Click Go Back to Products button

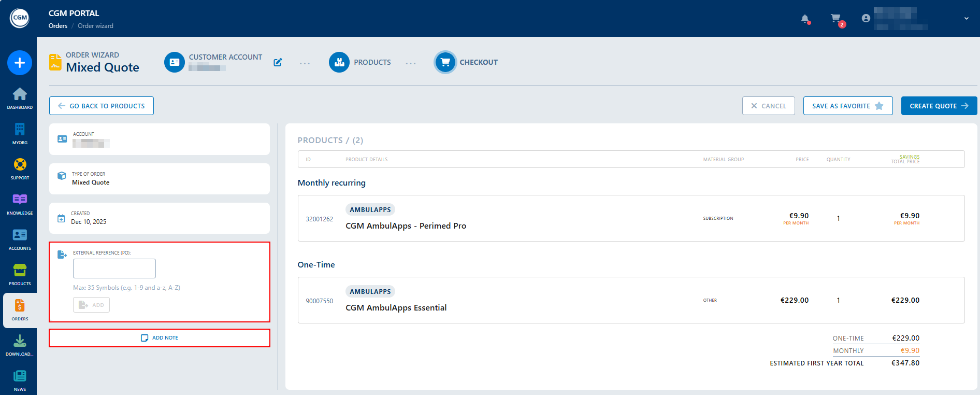102,106
